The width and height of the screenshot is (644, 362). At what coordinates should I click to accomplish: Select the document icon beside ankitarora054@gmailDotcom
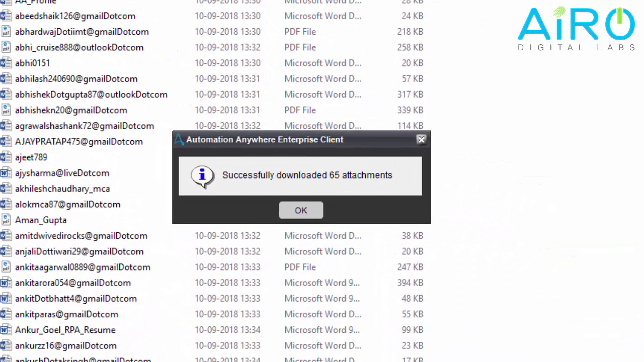6,283
